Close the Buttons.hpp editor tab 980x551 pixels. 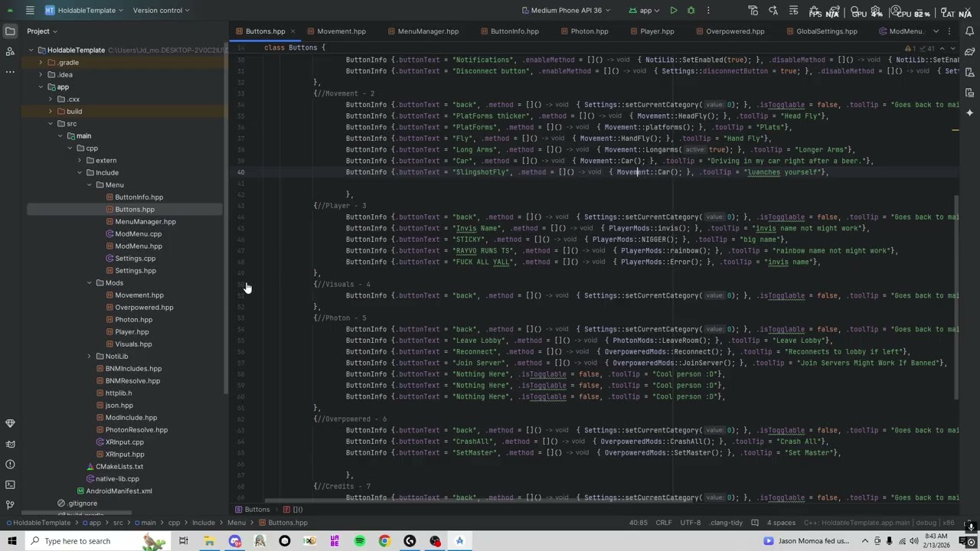tap(292, 31)
